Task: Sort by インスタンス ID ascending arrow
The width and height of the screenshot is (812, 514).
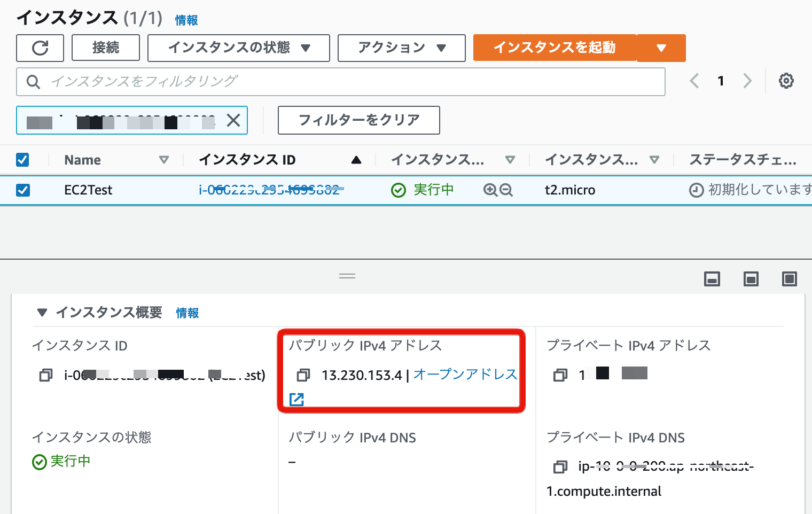Action: tap(356, 160)
